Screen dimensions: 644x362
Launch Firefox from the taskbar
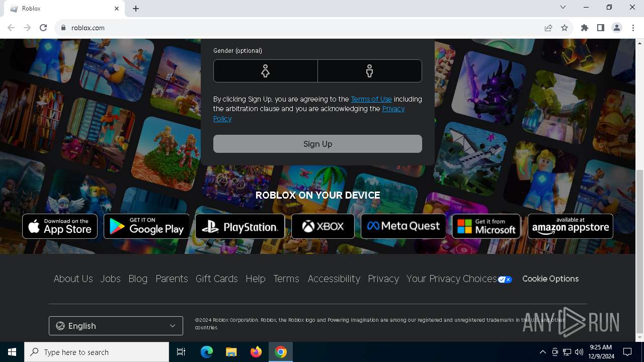point(256,352)
